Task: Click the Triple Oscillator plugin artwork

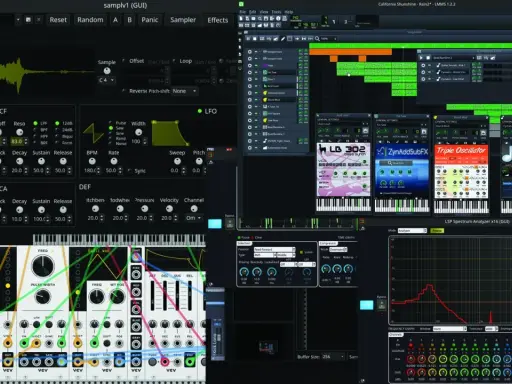Action: [x=461, y=171]
